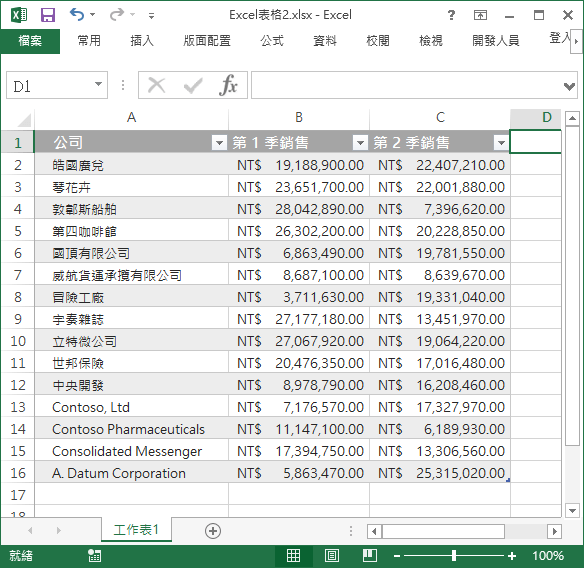Open the 校閱 Review tab
The image size is (584, 568).
click(378, 41)
